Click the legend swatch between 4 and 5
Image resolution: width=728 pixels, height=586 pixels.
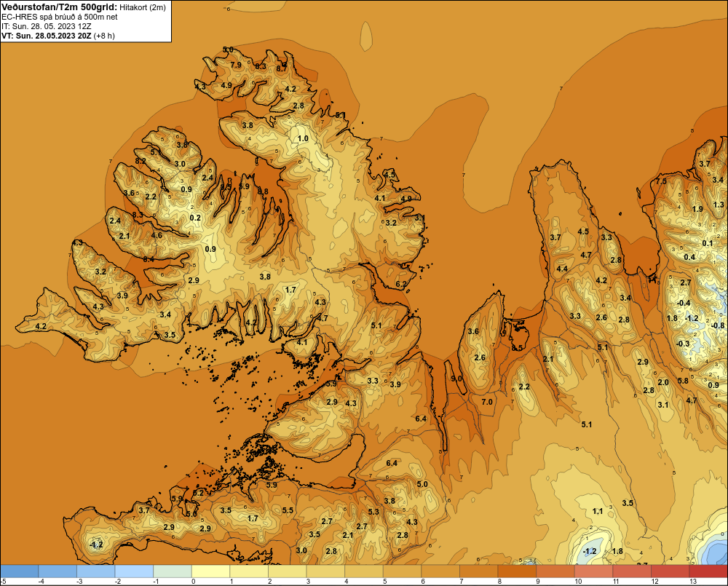(x=364, y=571)
